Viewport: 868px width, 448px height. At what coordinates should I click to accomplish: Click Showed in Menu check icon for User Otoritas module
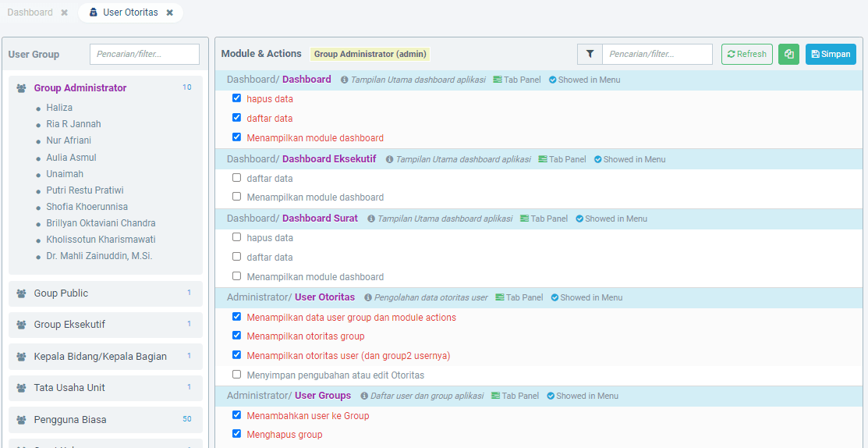554,298
